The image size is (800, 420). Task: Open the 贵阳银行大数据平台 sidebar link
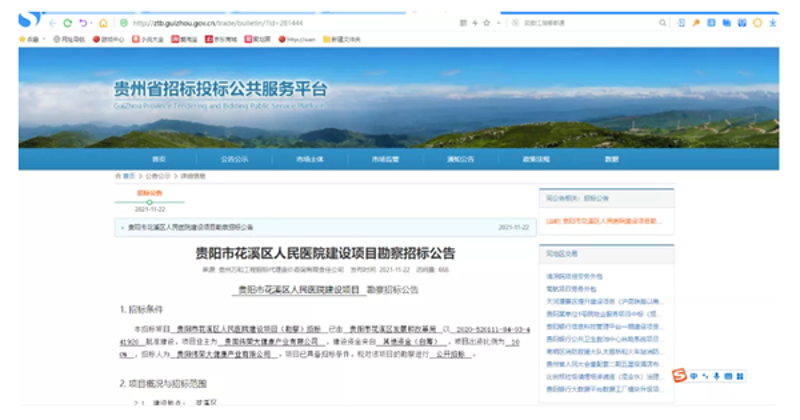click(605, 389)
